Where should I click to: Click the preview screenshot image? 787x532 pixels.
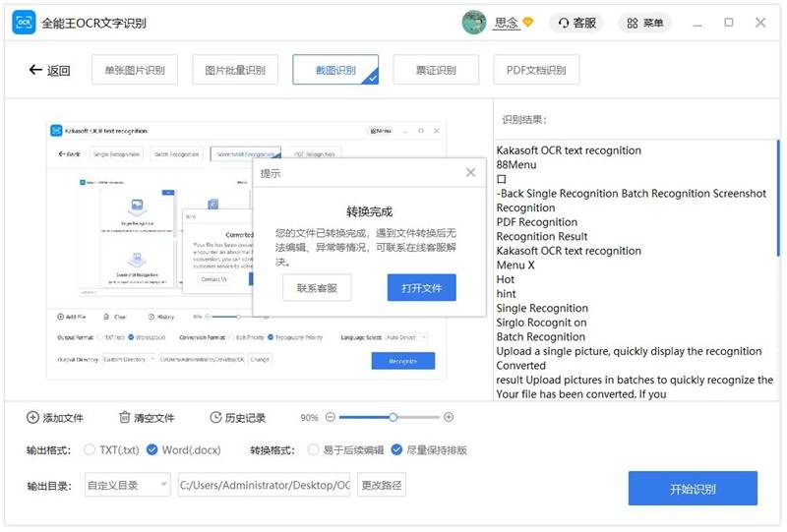pyautogui.click(x=247, y=250)
